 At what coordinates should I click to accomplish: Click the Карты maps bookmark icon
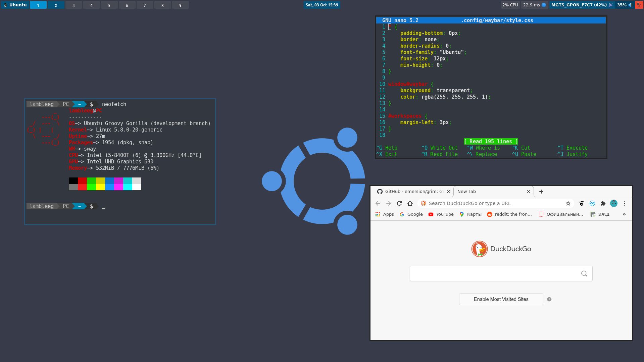(462, 214)
